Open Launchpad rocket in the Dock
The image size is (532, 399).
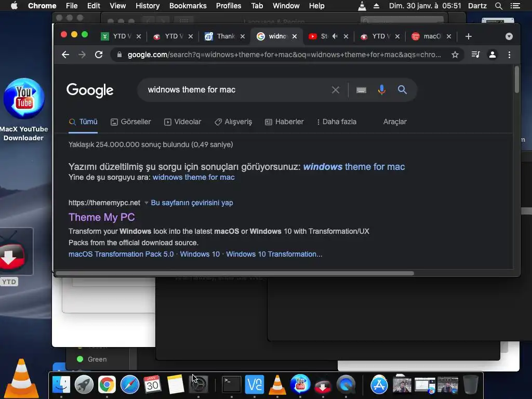84,385
